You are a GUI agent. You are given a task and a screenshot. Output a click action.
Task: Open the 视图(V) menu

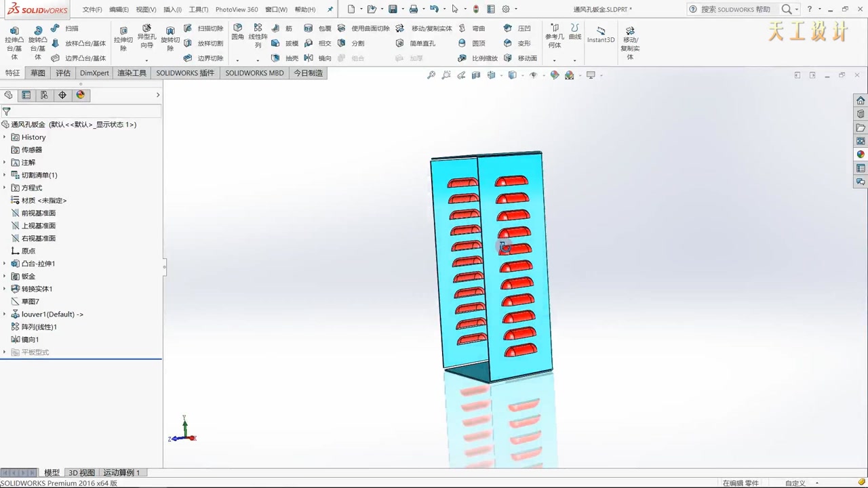[x=146, y=9]
